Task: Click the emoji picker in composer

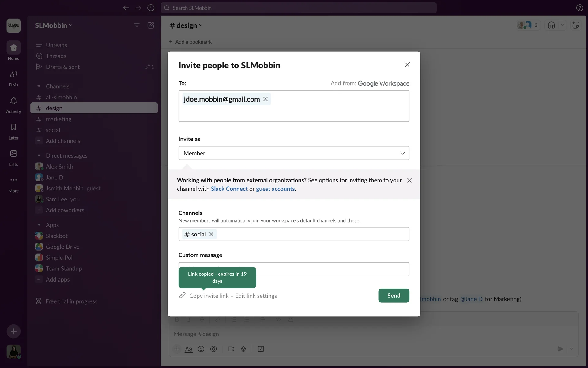Action: pos(201,349)
